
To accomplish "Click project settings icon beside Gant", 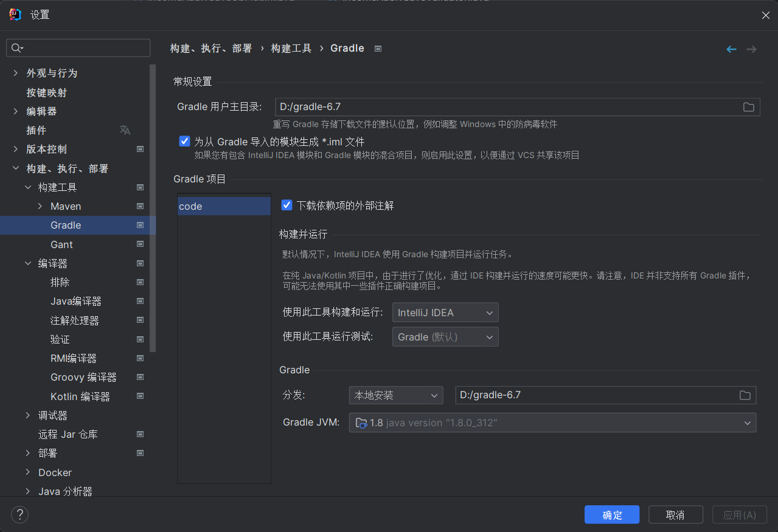I will coord(140,244).
